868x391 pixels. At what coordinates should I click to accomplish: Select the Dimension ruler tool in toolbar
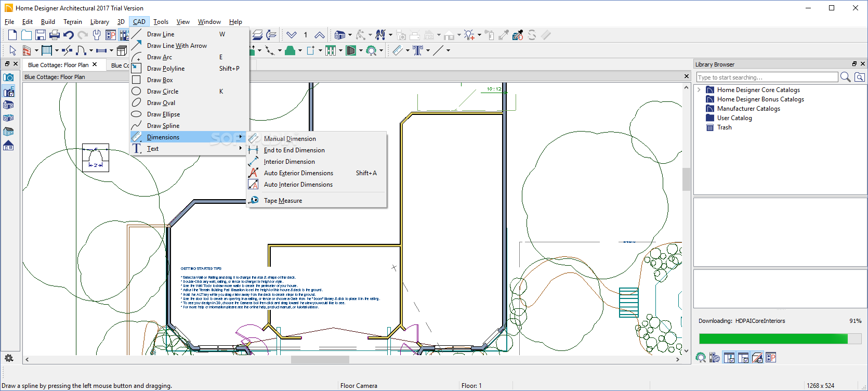[x=398, y=50]
